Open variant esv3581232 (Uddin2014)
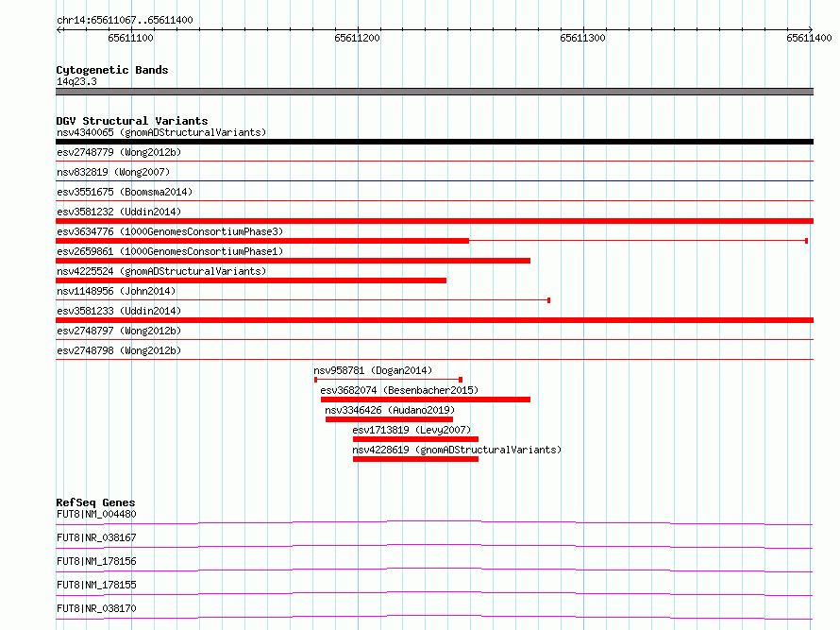This screenshot has width=840, height=630. click(119, 212)
